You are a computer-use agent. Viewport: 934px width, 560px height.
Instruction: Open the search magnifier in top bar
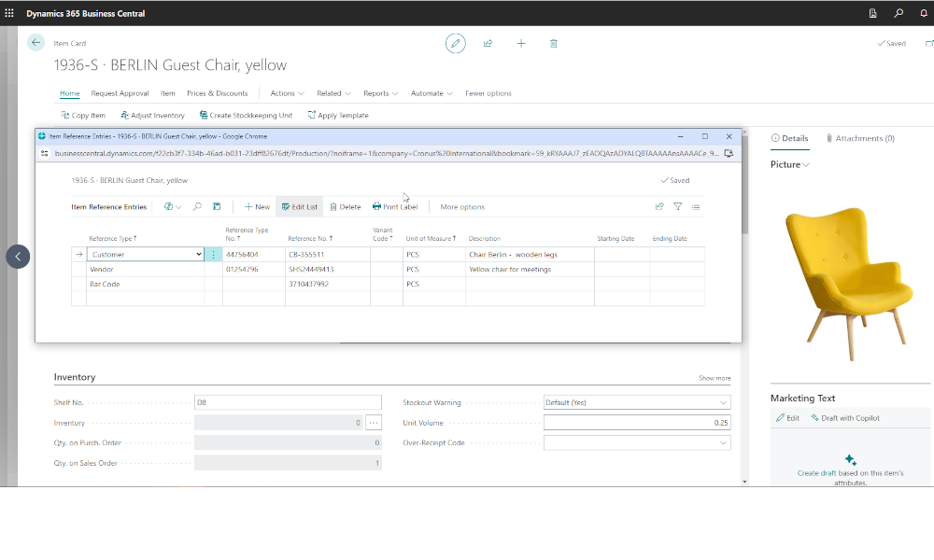pos(899,13)
